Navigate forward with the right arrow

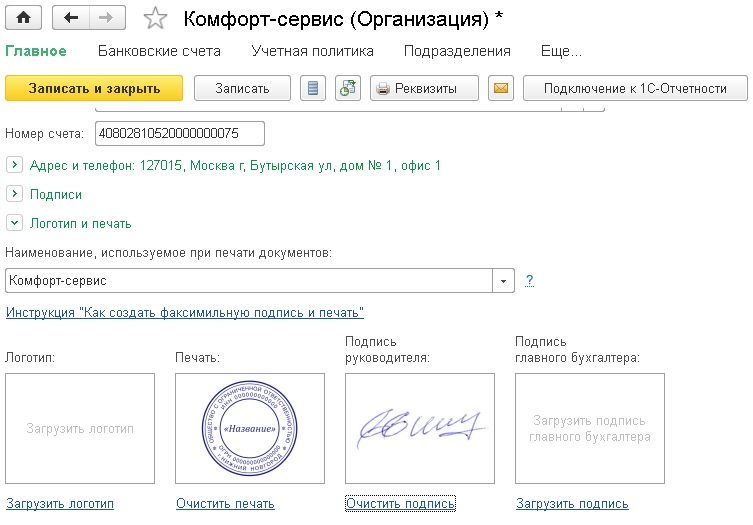click(x=107, y=18)
